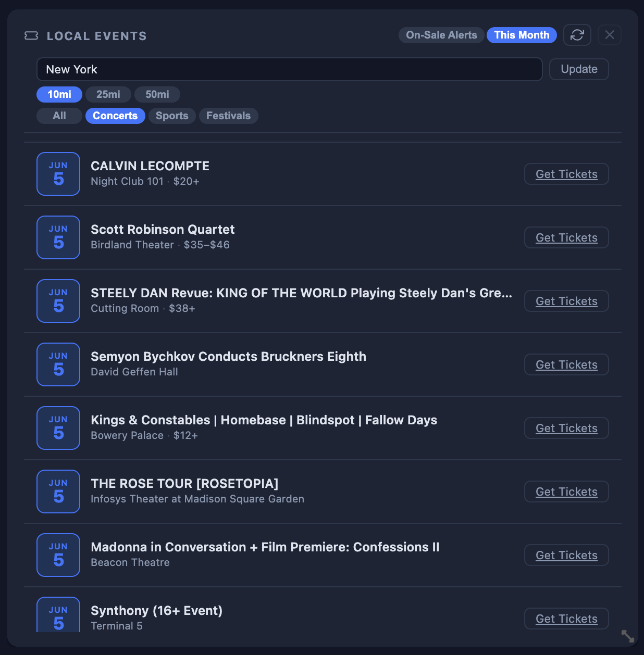Select the 25mi radius
This screenshot has height=655, width=644.
coord(108,94)
